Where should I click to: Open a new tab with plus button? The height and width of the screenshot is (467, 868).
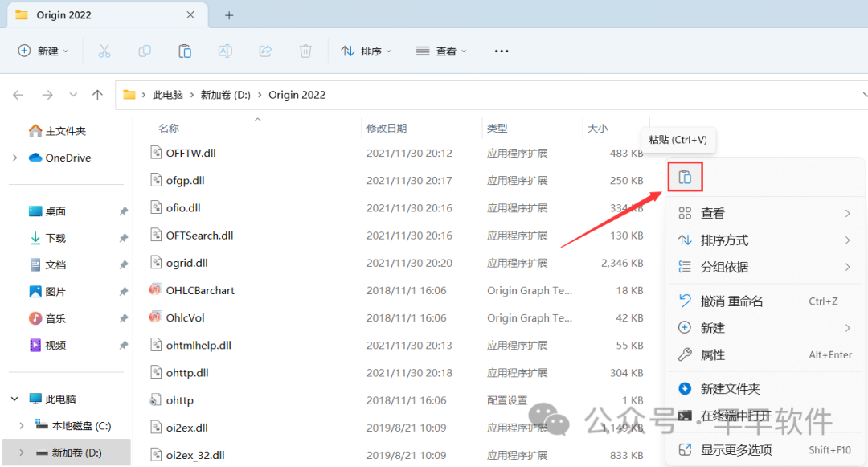229,15
